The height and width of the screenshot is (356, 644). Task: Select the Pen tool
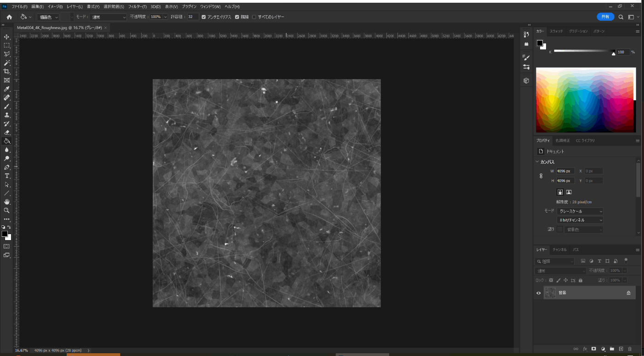pyautogui.click(x=6, y=167)
